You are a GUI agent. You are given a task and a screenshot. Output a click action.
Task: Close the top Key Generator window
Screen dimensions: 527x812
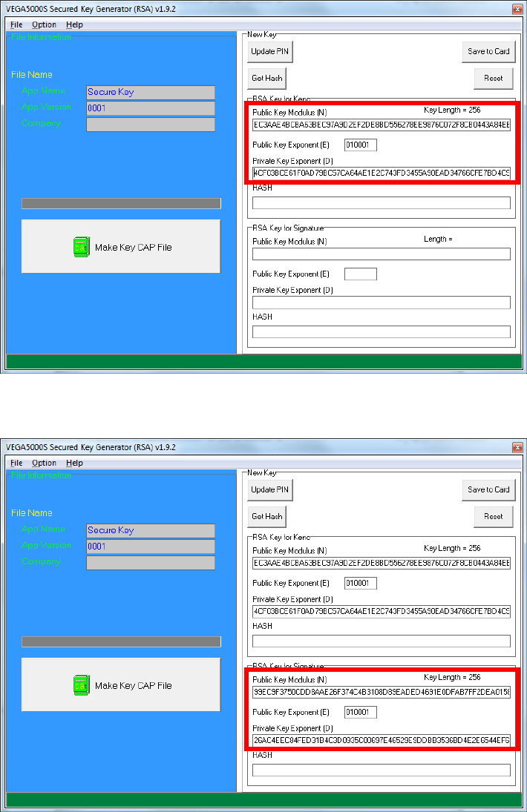[x=517, y=9]
